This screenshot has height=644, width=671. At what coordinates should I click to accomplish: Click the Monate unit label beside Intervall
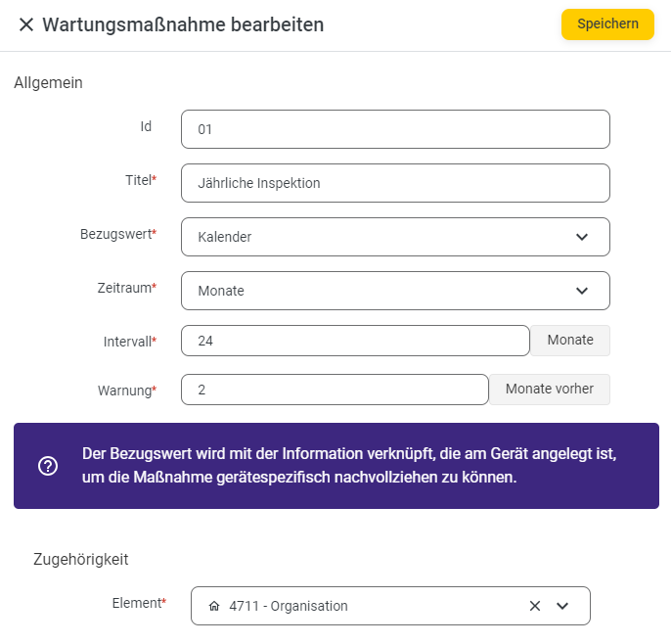[570, 341]
